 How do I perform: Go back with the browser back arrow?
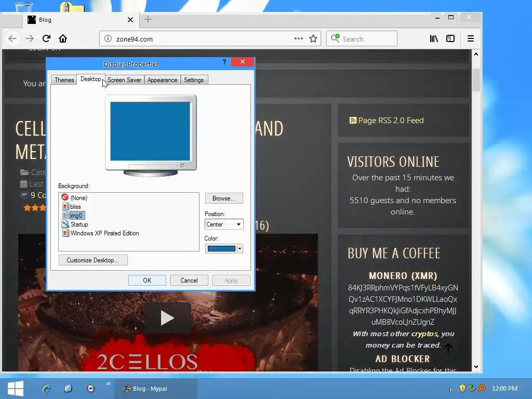pos(12,38)
